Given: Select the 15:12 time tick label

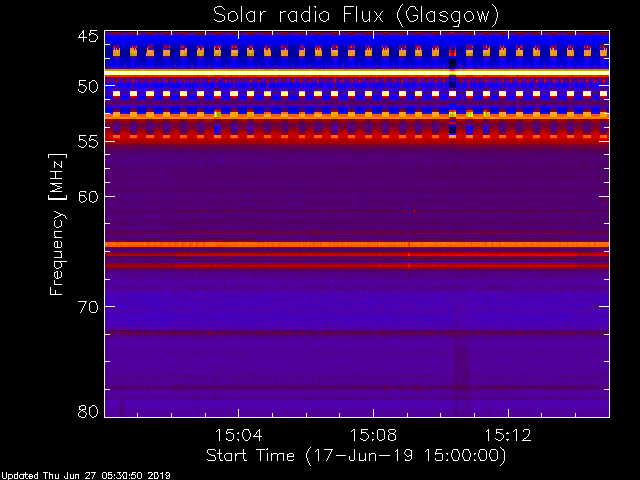Looking at the screenshot, I should 508,435.
